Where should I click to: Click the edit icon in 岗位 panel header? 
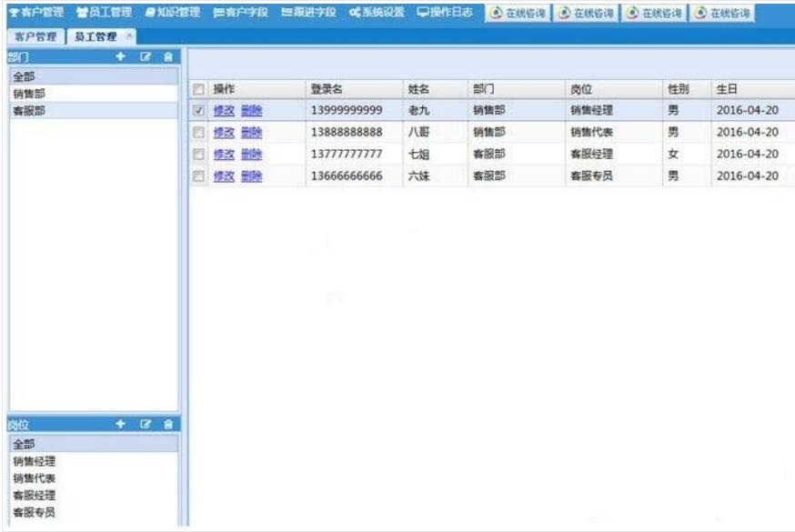click(146, 424)
